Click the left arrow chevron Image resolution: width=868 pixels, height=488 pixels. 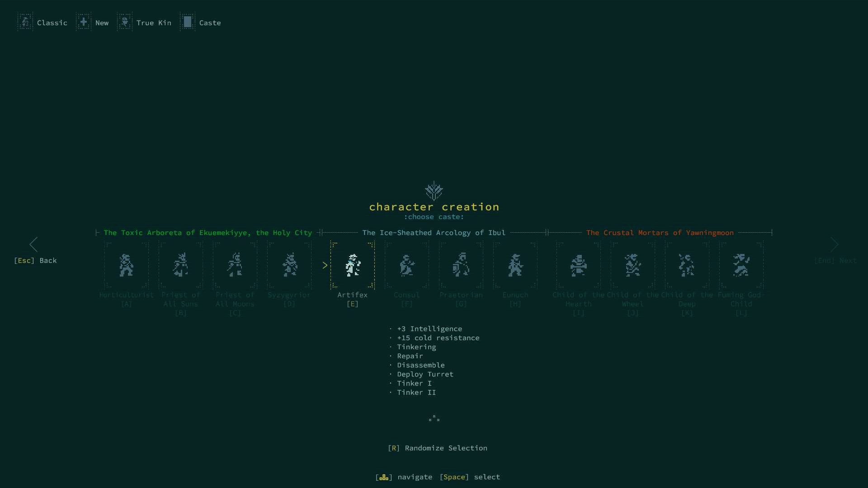point(33,244)
